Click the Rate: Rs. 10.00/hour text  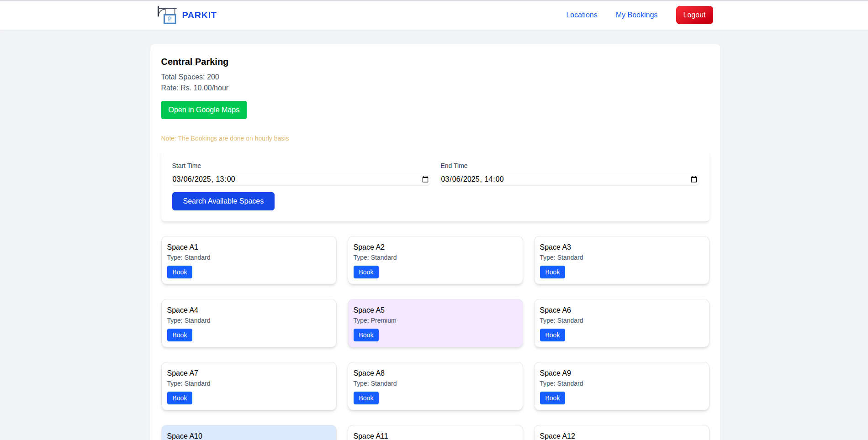tap(195, 88)
